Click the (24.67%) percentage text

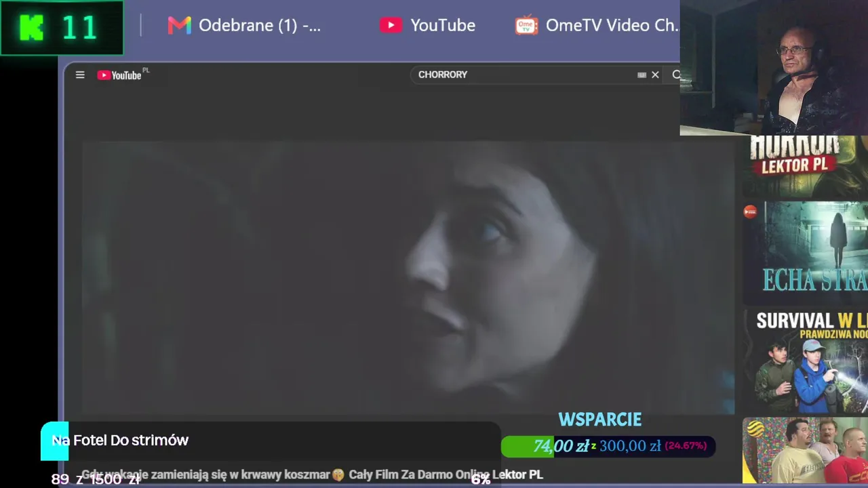click(686, 446)
